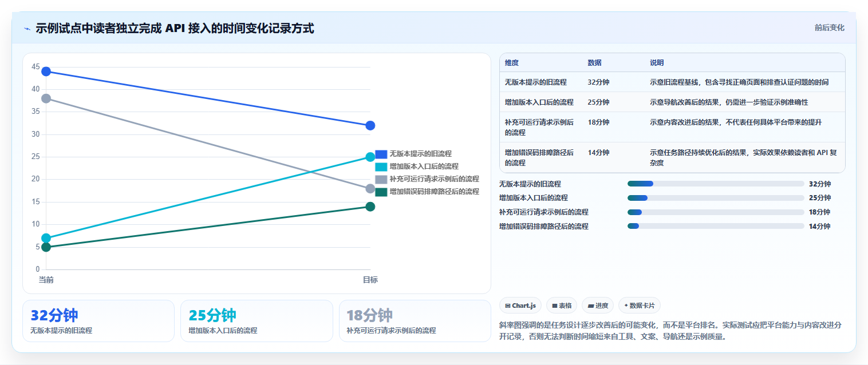Click the footnote paragraph starting 斜率图强调的是
The width and height of the screenshot is (868, 365).
(x=670, y=331)
